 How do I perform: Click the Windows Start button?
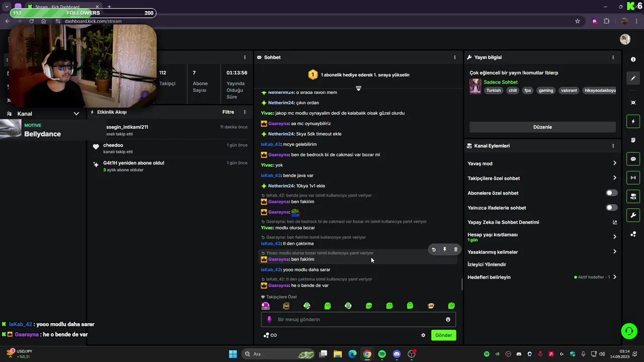coord(233,354)
